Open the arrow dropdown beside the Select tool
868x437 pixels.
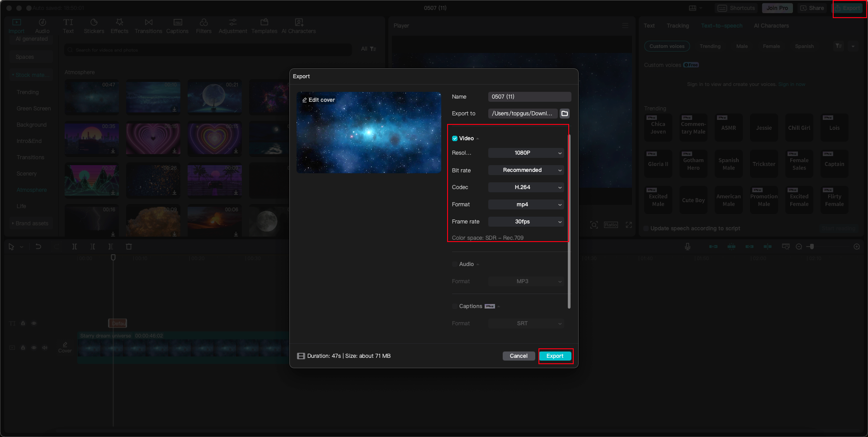tap(21, 247)
